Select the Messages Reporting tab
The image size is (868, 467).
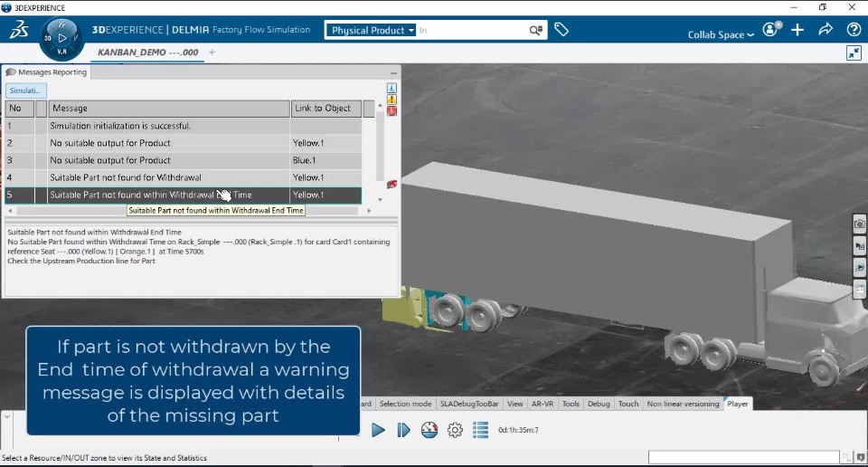click(x=46, y=72)
